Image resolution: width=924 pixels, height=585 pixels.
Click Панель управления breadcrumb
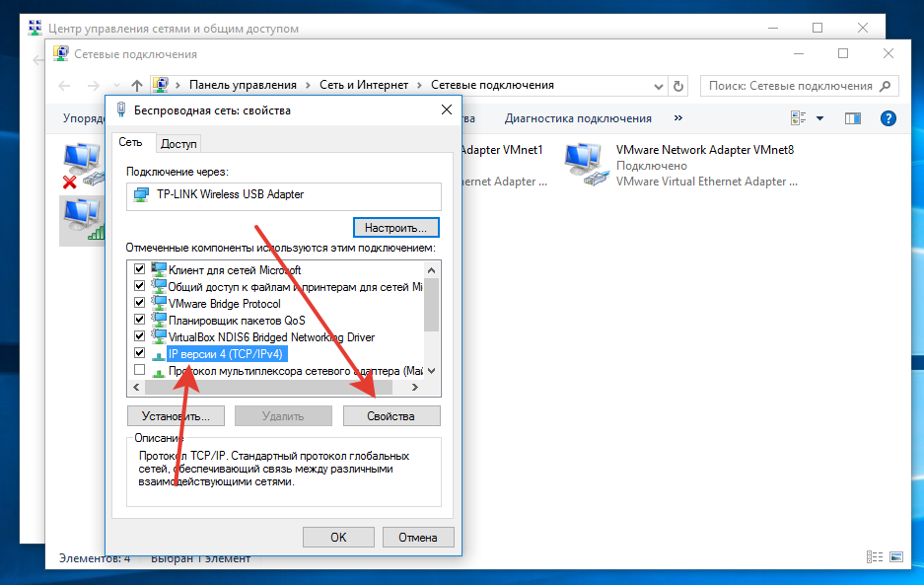coord(243,85)
